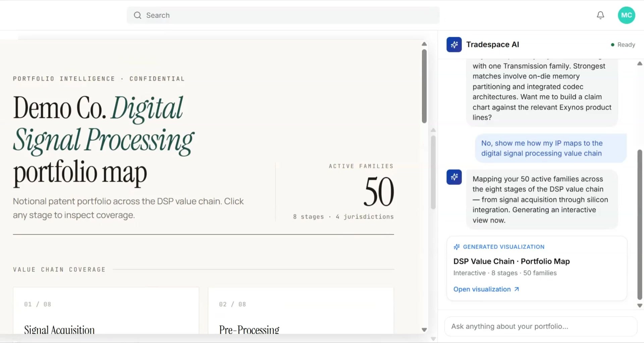Click the '01 / 08' stage number
This screenshot has width=644, height=343.
(x=38, y=304)
